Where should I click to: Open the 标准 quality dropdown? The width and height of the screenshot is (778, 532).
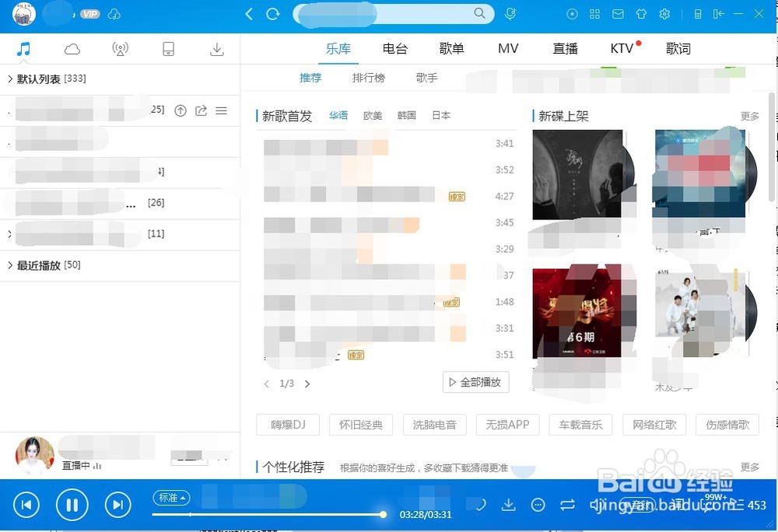pyautogui.click(x=171, y=497)
